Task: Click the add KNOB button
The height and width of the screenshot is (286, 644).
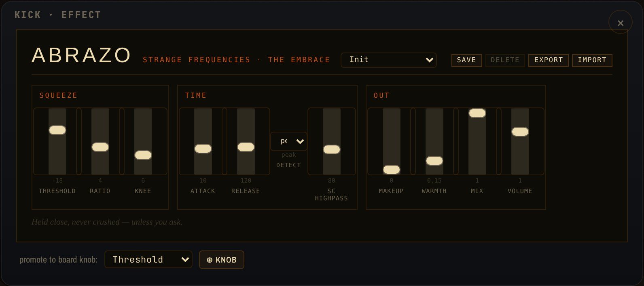Action: 222,260
